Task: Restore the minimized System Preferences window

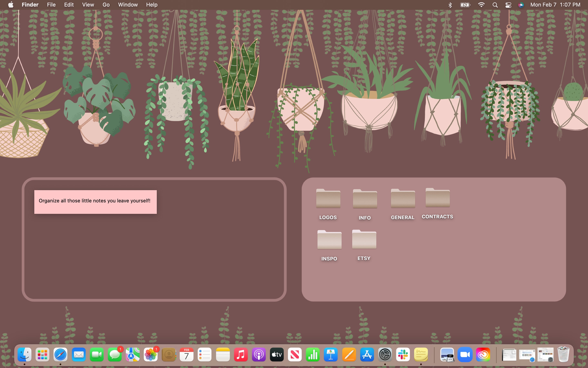Action: point(546,355)
